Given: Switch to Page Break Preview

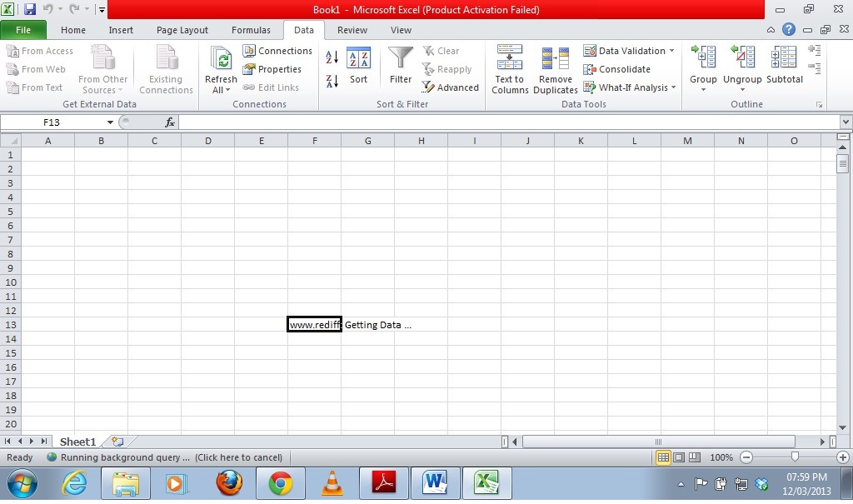Looking at the screenshot, I should pos(695,457).
